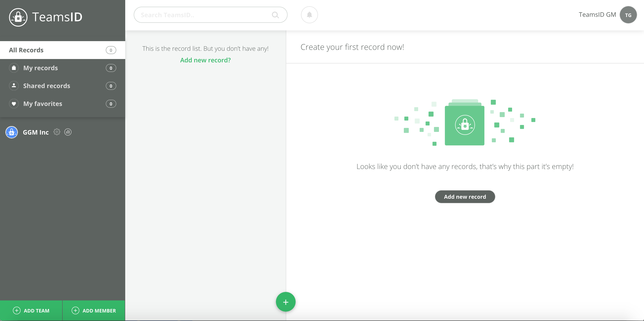Click the search magnifier icon
The height and width of the screenshot is (321, 644).
tap(275, 15)
